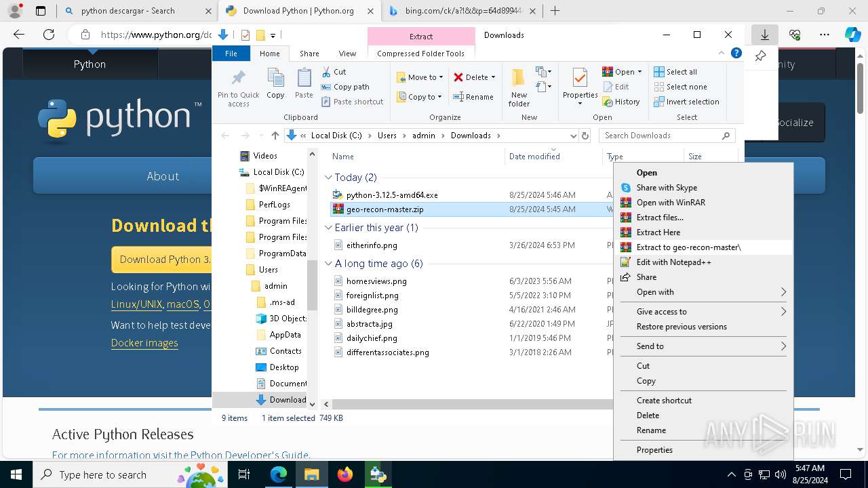This screenshot has width=868, height=488.
Task: Open Edge from the taskbar
Action: [x=279, y=474]
